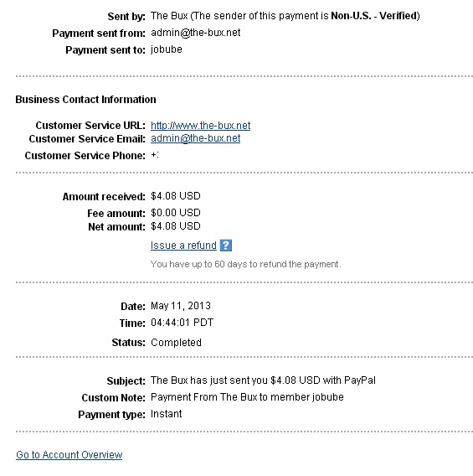Click the Fee amount value $0.00 USD
This screenshot has width=473, height=476.
[176, 213]
